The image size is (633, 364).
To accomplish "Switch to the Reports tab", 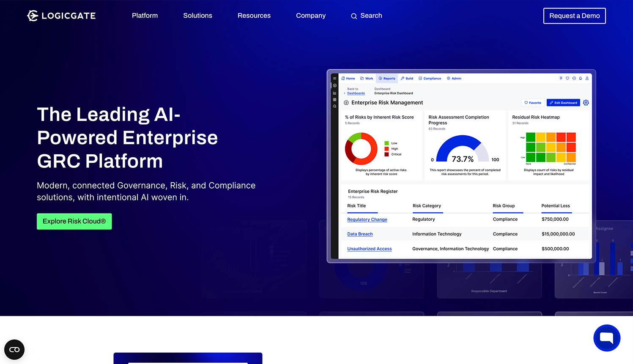I will 387,78.
